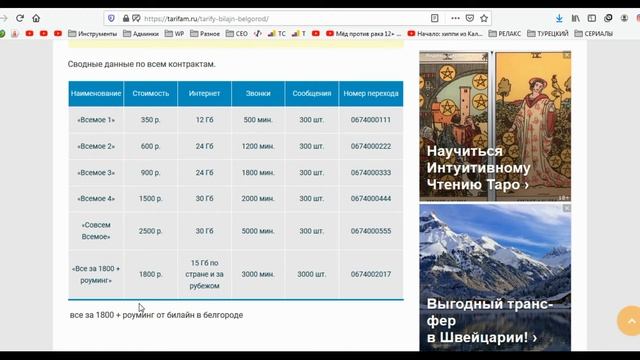Click the extension icon left of the account avatar
Viewport: 640px width, 360px height.
(608, 18)
